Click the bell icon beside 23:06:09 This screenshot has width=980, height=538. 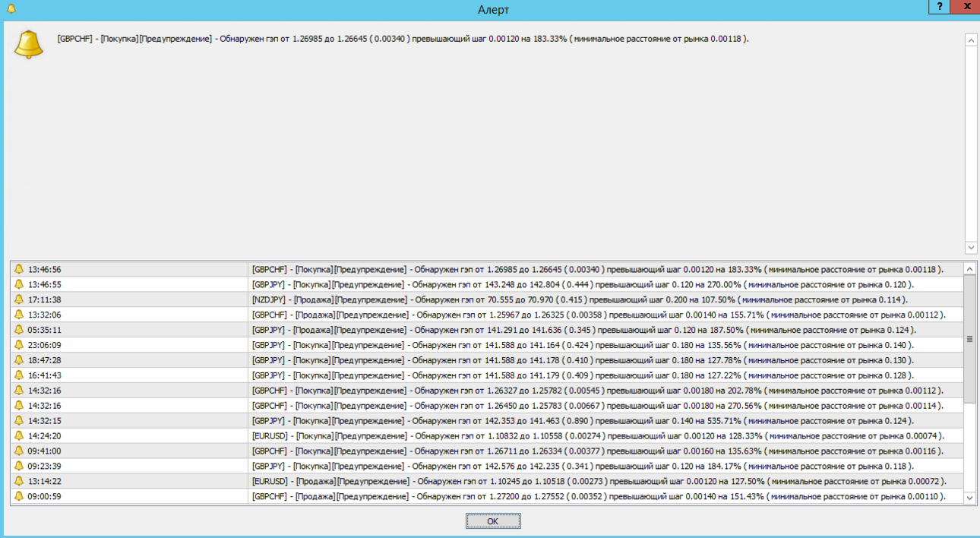(19, 345)
